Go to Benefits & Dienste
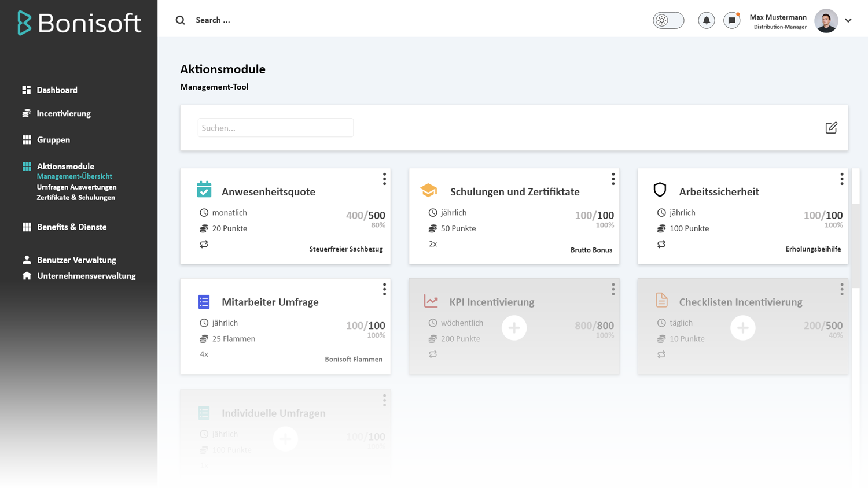The image size is (868, 488). click(x=72, y=227)
